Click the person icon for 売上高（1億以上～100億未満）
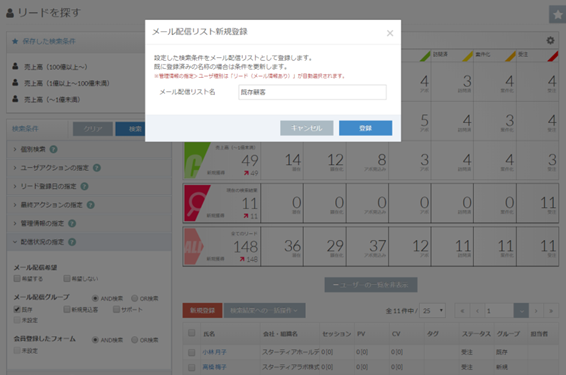Viewport: 566px width, 375px height. click(15, 83)
